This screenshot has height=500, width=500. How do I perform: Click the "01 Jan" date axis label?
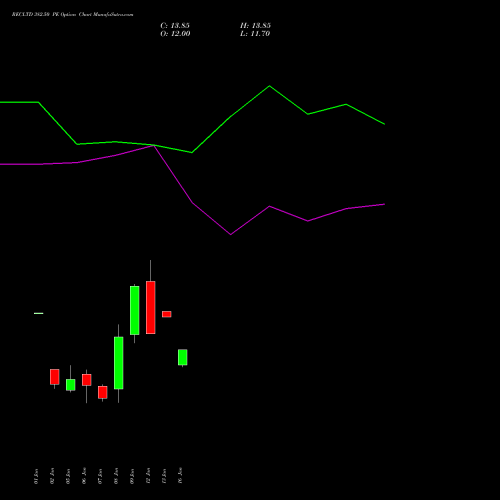[x=36, y=476]
